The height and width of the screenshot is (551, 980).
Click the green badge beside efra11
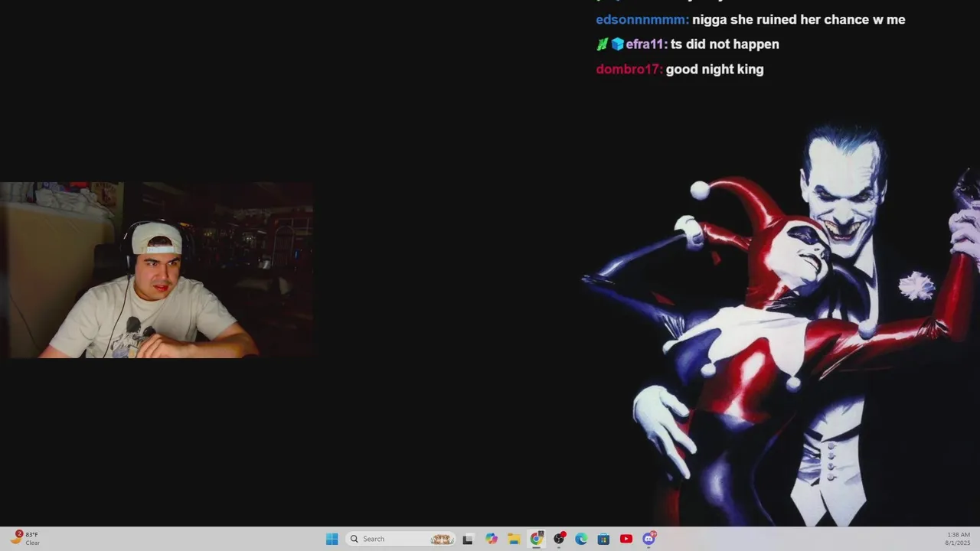(603, 44)
